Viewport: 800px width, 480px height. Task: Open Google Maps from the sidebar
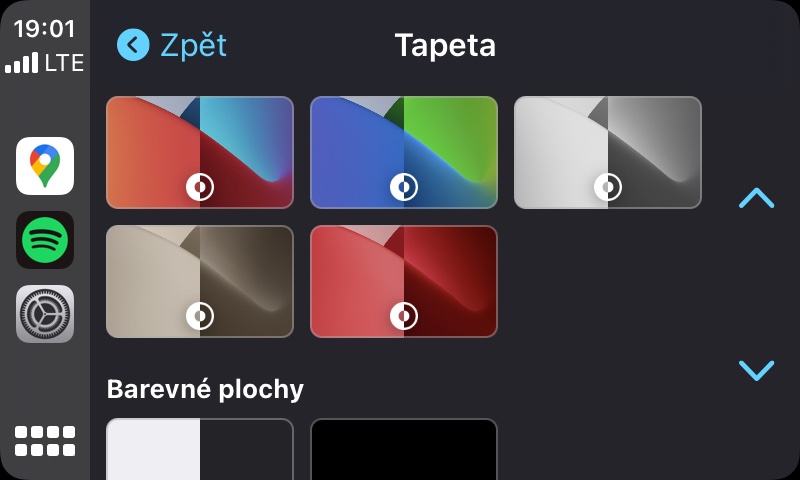click(45, 166)
